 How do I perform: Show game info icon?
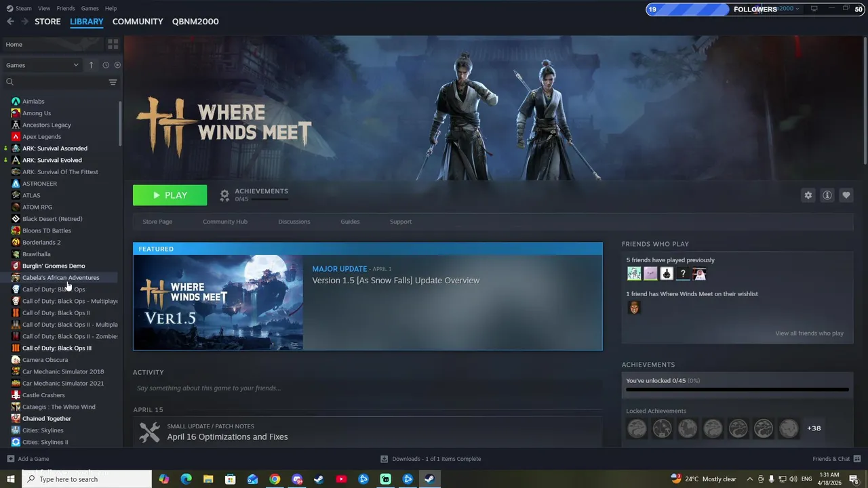[x=827, y=195]
